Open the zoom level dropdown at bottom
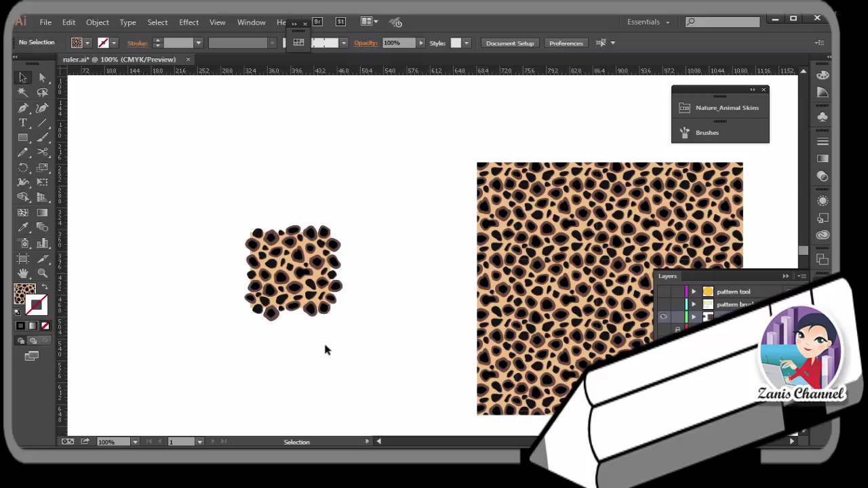The image size is (868, 488). [x=135, y=442]
